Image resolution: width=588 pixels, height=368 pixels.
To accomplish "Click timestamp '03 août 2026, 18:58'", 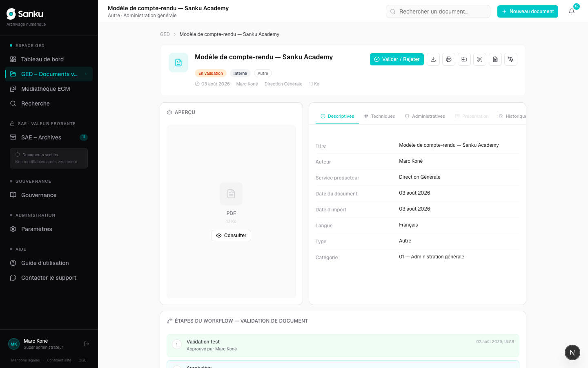I will click(x=495, y=341).
